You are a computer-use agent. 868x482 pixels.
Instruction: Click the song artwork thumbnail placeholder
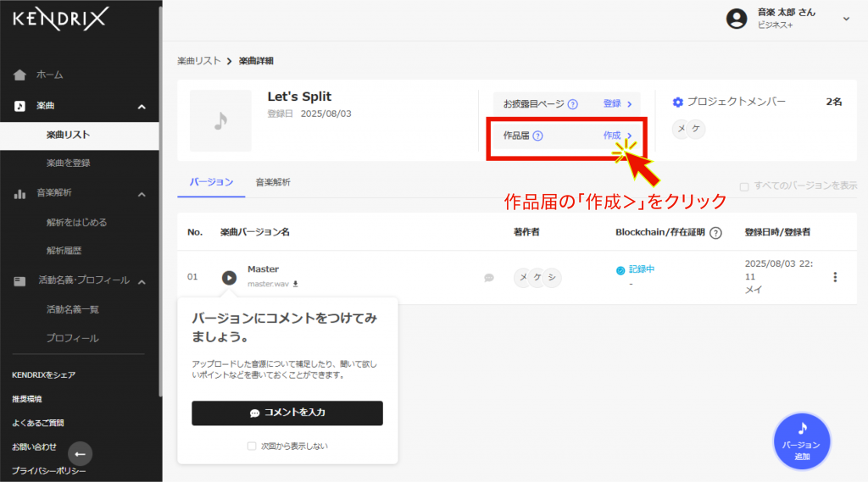coord(220,121)
